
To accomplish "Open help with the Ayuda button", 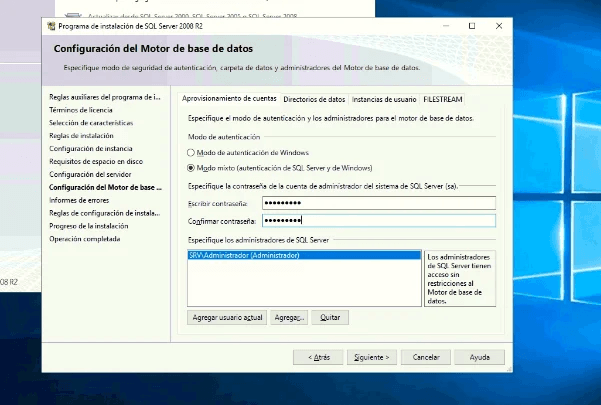I will pyautogui.click(x=480, y=356).
